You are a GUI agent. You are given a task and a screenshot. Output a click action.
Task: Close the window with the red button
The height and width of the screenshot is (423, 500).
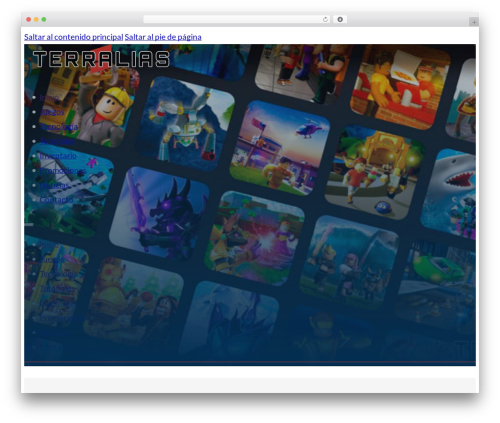pos(29,20)
